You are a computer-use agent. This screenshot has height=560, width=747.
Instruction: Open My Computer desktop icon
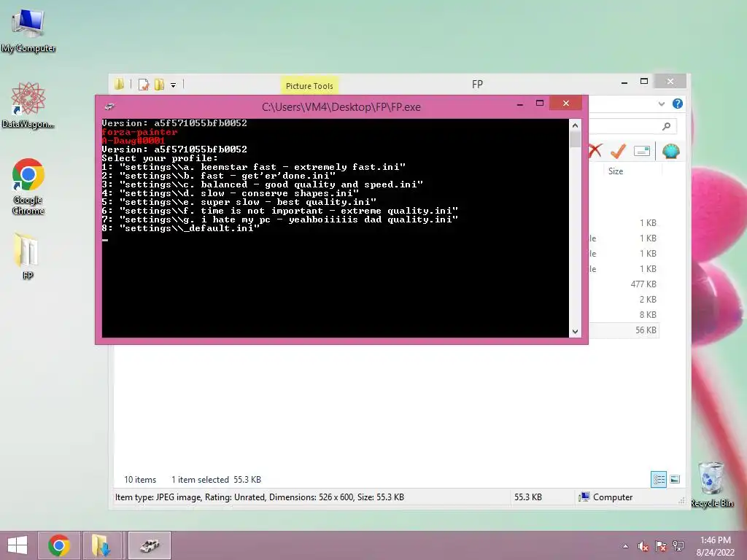pyautogui.click(x=28, y=31)
